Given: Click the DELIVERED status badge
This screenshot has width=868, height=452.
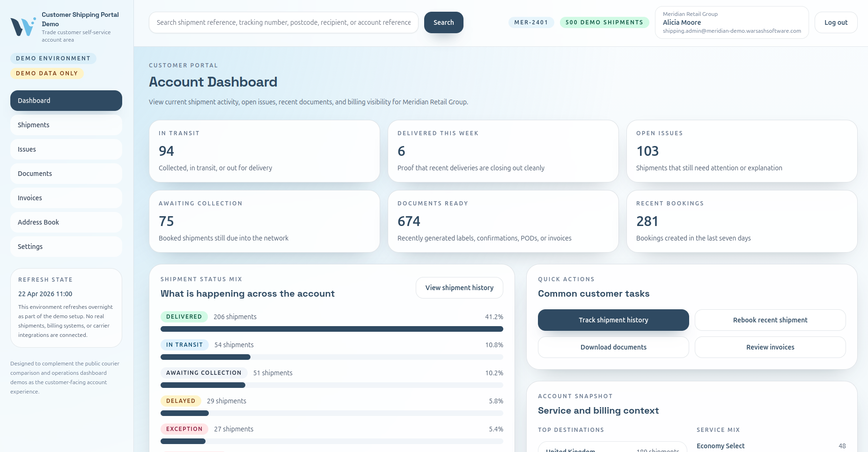Looking at the screenshot, I should 184,317.
